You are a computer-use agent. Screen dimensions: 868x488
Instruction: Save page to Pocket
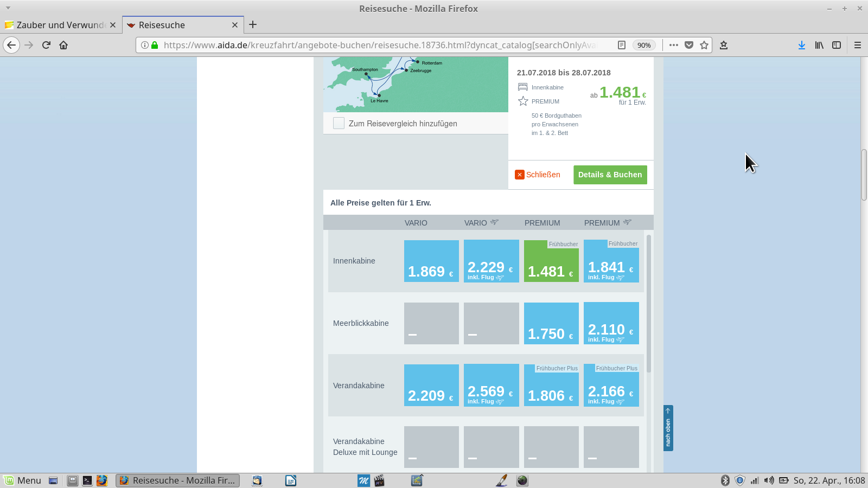click(689, 45)
